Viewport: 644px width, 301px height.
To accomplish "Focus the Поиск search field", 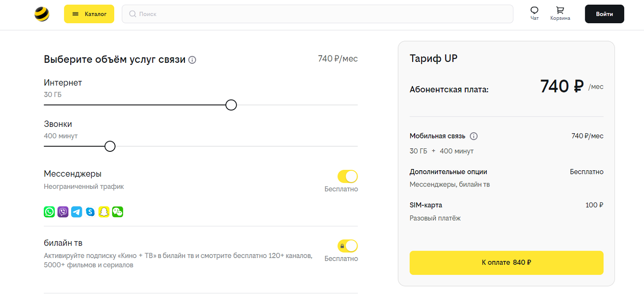I will [x=318, y=14].
